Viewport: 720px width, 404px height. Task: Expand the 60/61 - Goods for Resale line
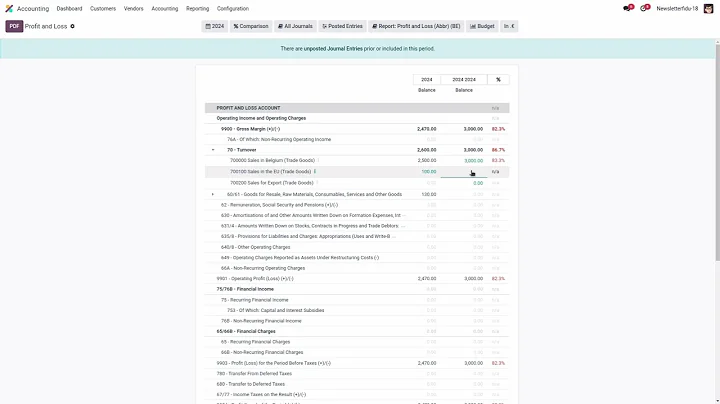(x=213, y=194)
